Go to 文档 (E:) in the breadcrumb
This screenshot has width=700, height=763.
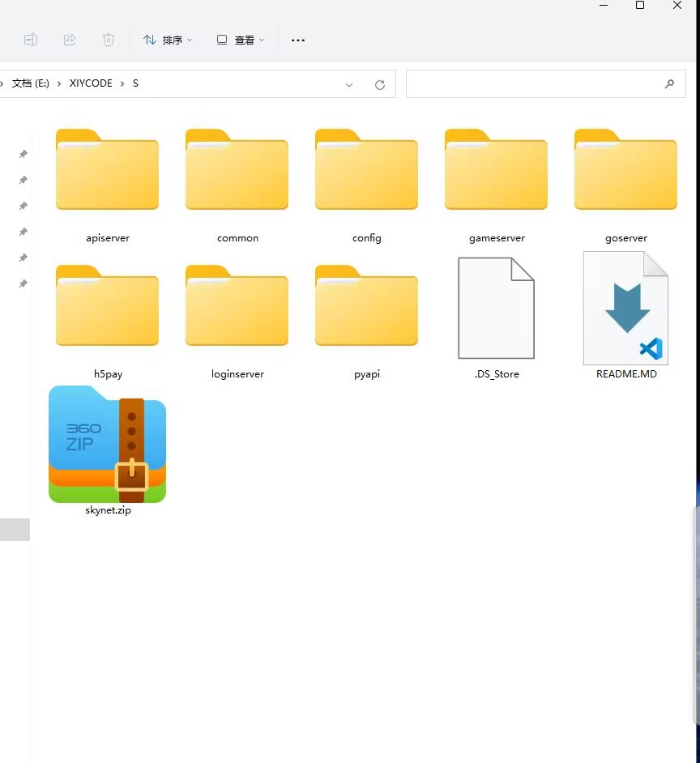coord(31,83)
